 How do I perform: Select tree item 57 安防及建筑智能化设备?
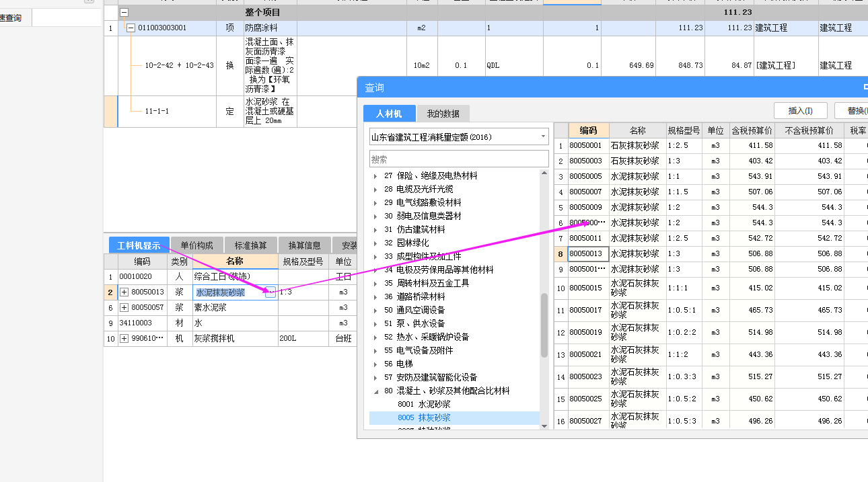click(431, 378)
